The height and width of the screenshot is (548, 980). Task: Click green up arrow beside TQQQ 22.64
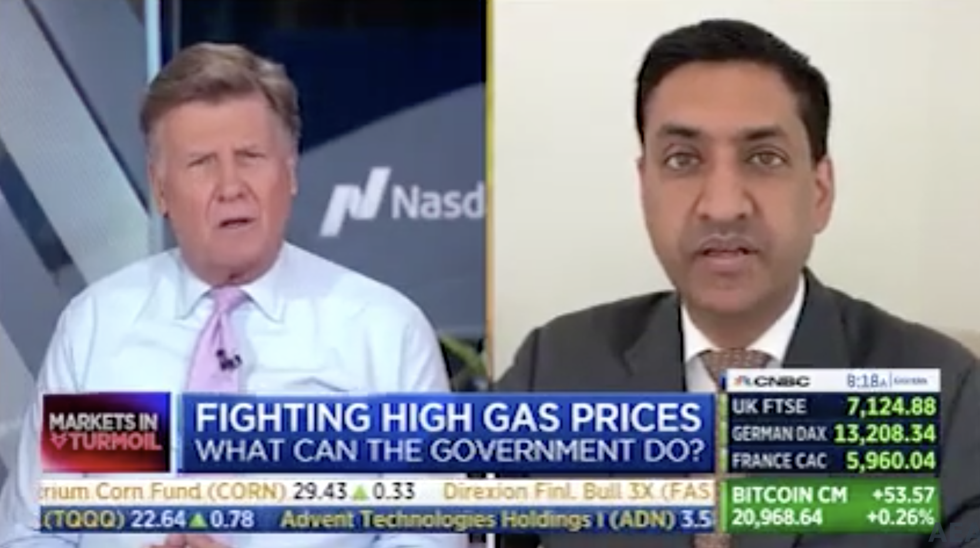[x=200, y=520]
